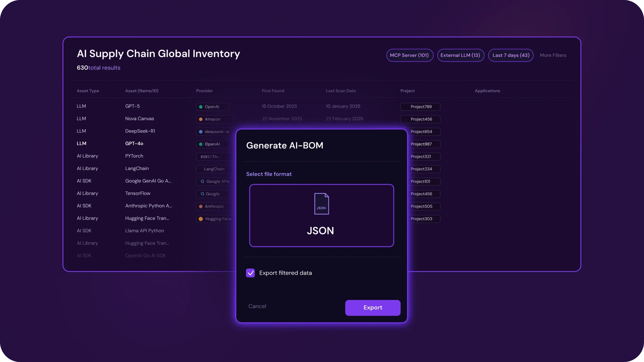Open the Project505 tag
Image resolution: width=644 pixels, height=362 pixels.
click(x=424, y=206)
